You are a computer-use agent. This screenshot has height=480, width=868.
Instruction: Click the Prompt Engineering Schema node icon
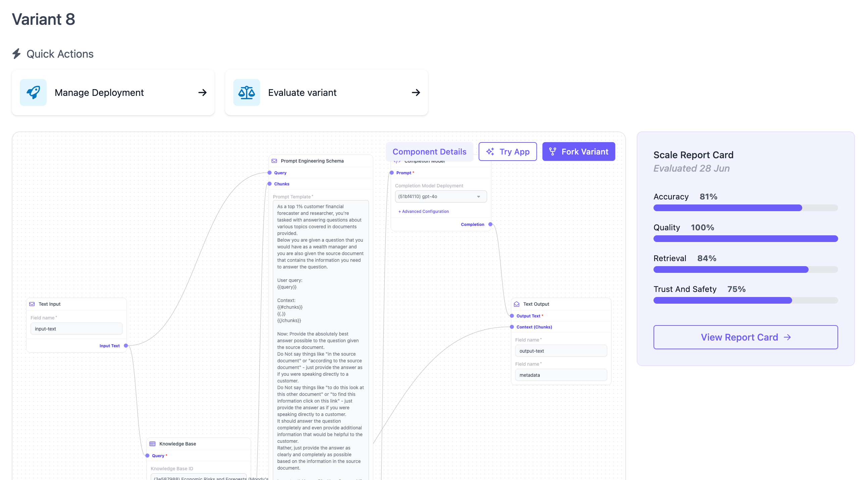coord(274,161)
